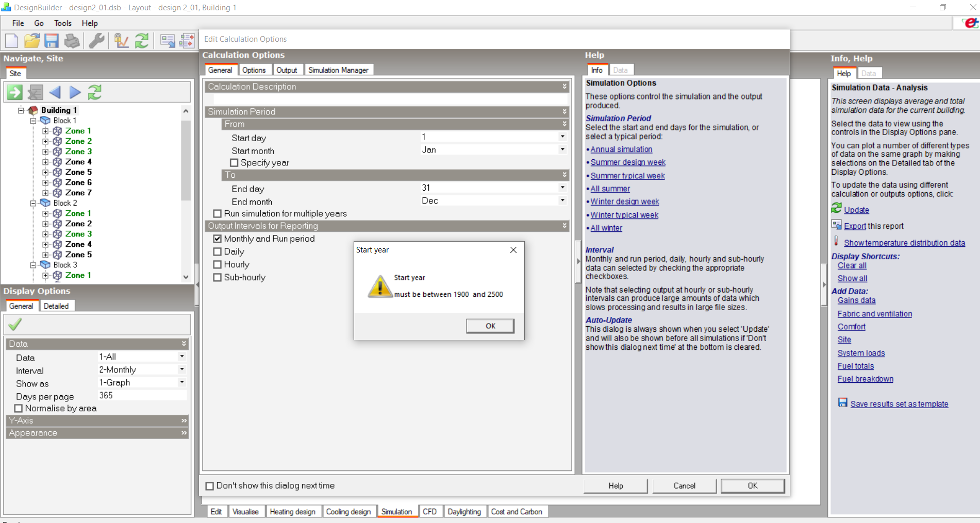Click the green Update refresh toolbar icon
The width and height of the screenshot is (980, 523).
point(142,41)
